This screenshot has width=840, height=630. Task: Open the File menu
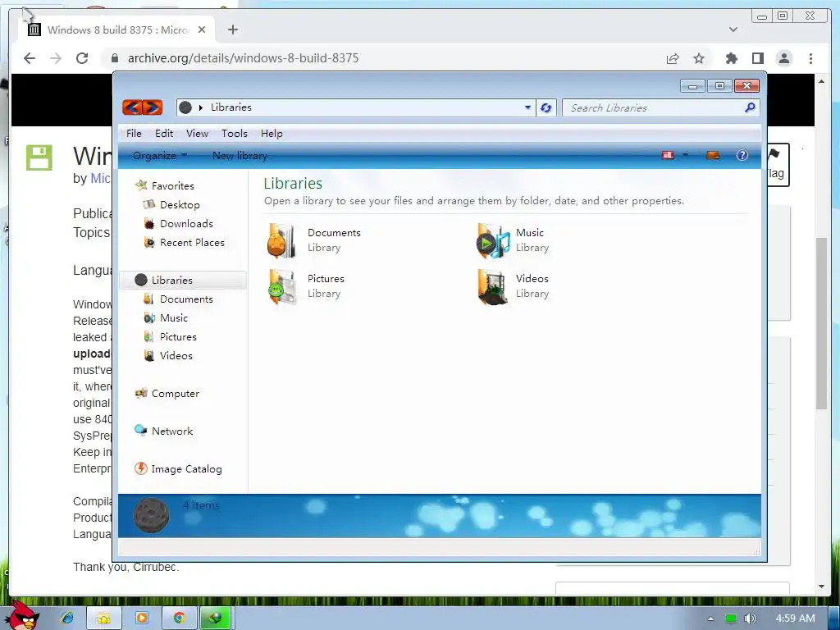134,134
